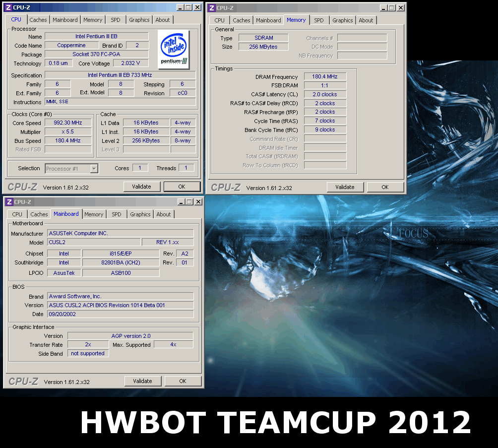Click the Multiplier value x 5.5
The image size is (498, 448).
pos(68,131)
